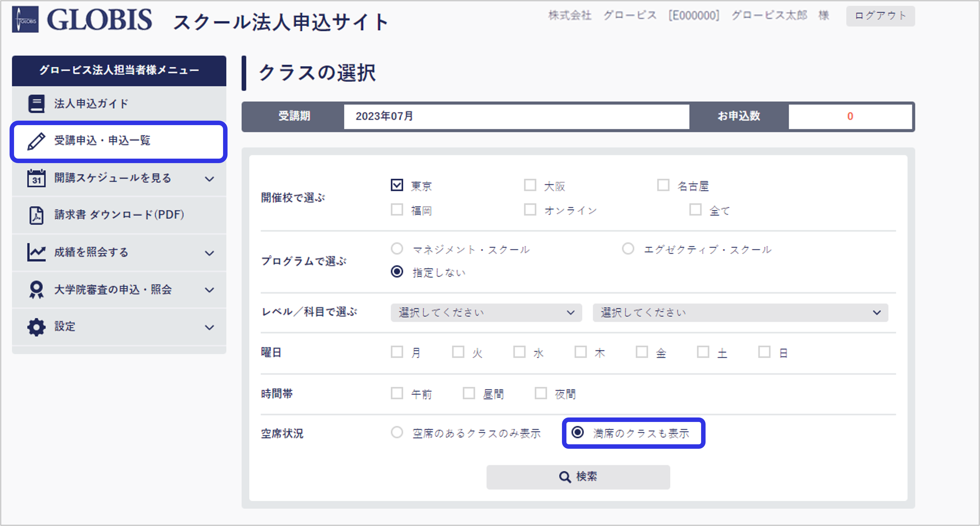Click the 受講期 2023年07月 field

(x=516, y=116)
